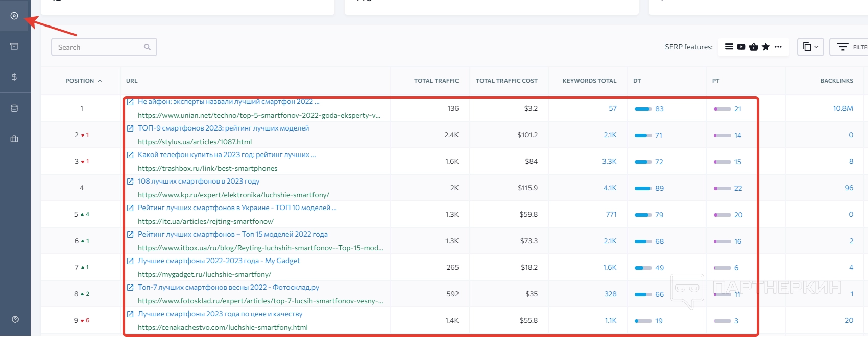Open the target icon in the sidebar
This screenshot has height=337, width=868.
(14, 16)
